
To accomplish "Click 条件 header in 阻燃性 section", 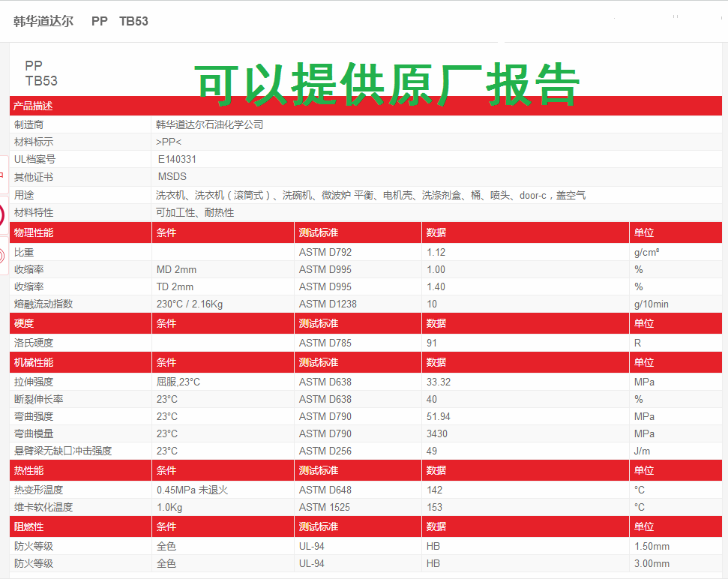I will [166, 526].
